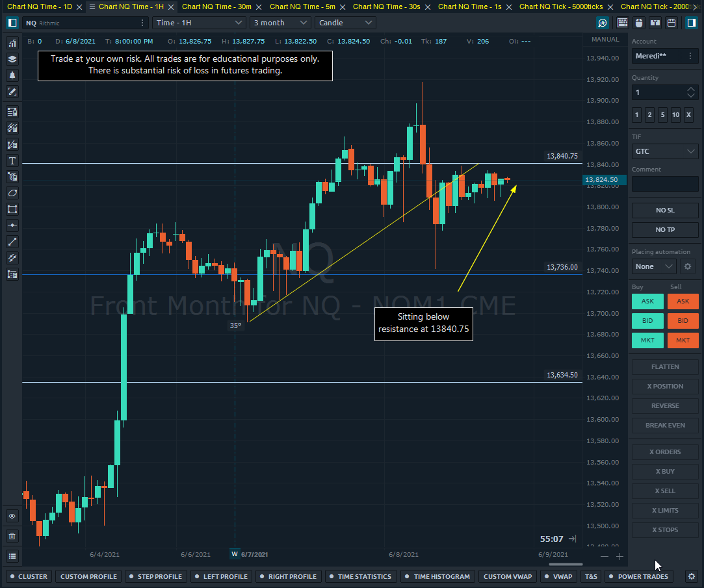
Task: Switch to Chart NQ Time - 1D tab
Action: 40,6
